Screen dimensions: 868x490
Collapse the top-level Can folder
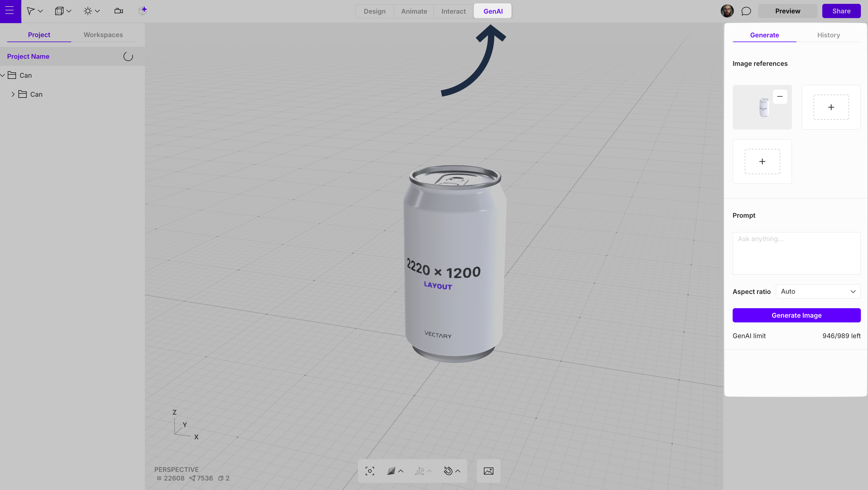pos(3,75)
